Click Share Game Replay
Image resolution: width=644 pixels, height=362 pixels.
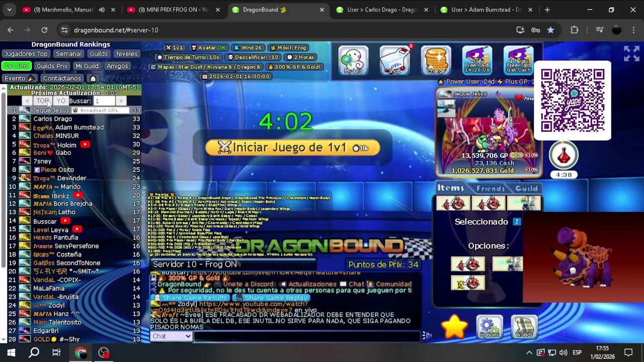click(x=271, y=298)
